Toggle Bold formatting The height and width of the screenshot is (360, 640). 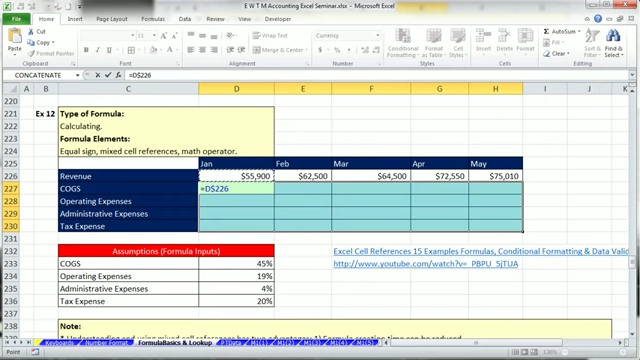[x=86, y=50]
